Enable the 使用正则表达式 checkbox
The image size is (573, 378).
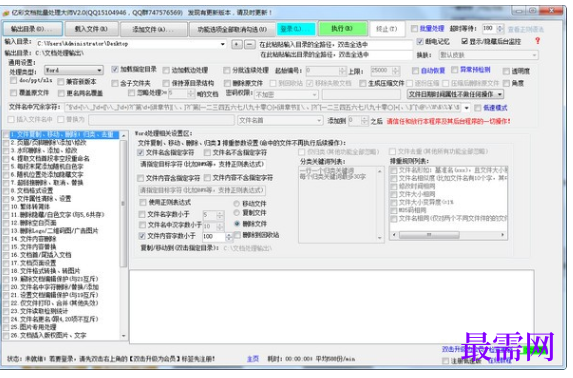click(143, 203)
